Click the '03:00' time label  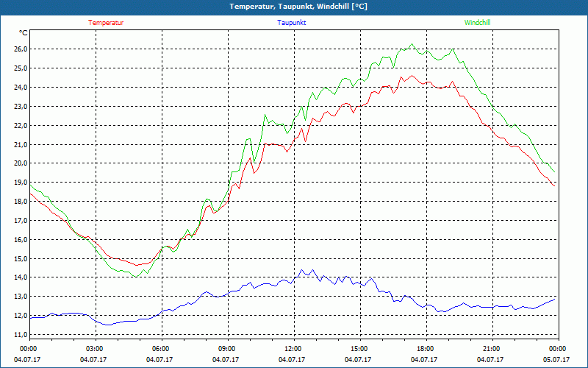pyautogui.click(x=96, y=349)
